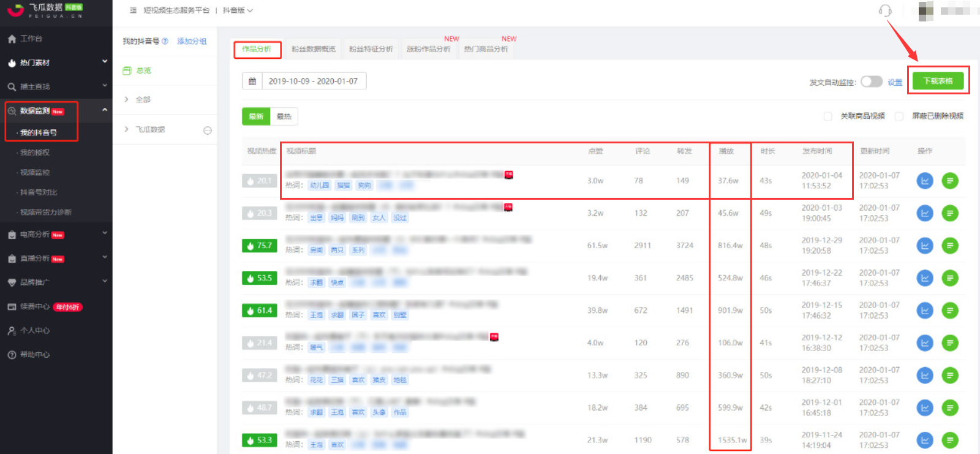Image resolution: width=980 pixels, height=454 pixels.
Task: Open trend chart for video with 524.8w plays
Action: click(x=925, y=278)
